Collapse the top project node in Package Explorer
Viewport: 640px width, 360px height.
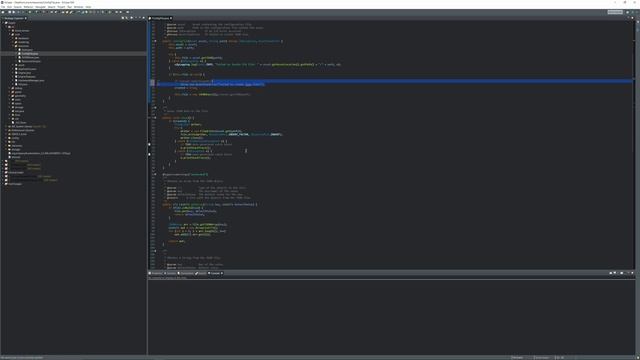click(3, 23)
